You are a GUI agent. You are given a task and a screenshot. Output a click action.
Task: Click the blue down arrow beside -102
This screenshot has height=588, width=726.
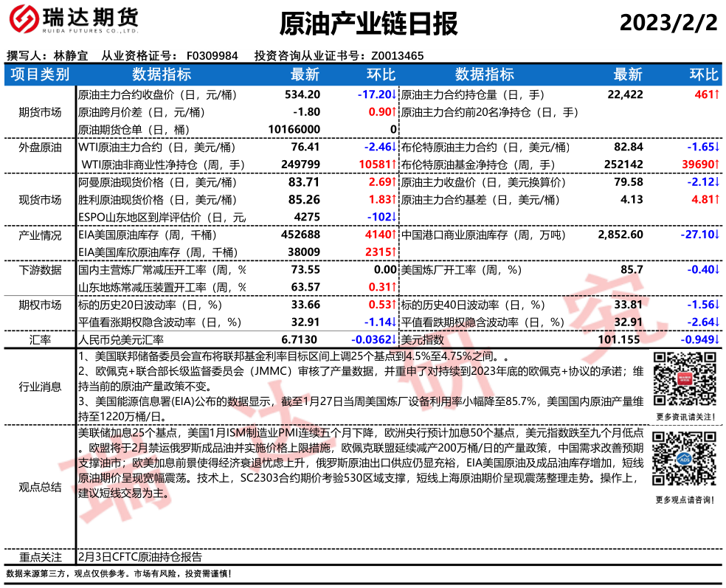tap(394, 217)
